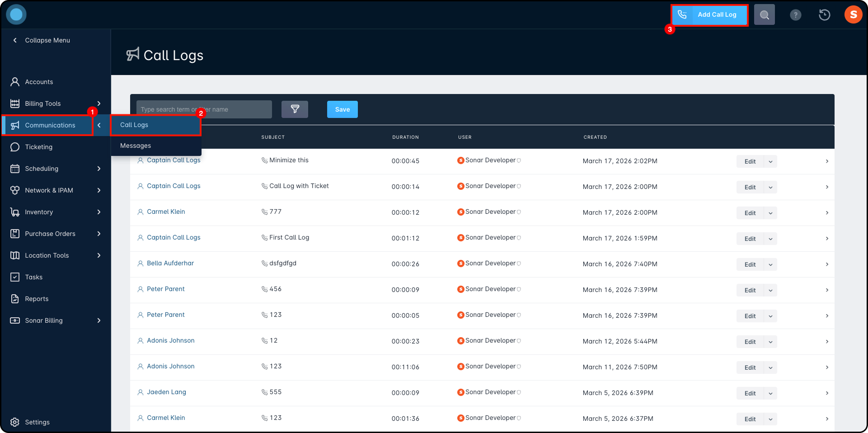868x433 pixels.
Task: Open Edit dropdown arrow for dsfgdfgd row
Action: coord(770,264)
